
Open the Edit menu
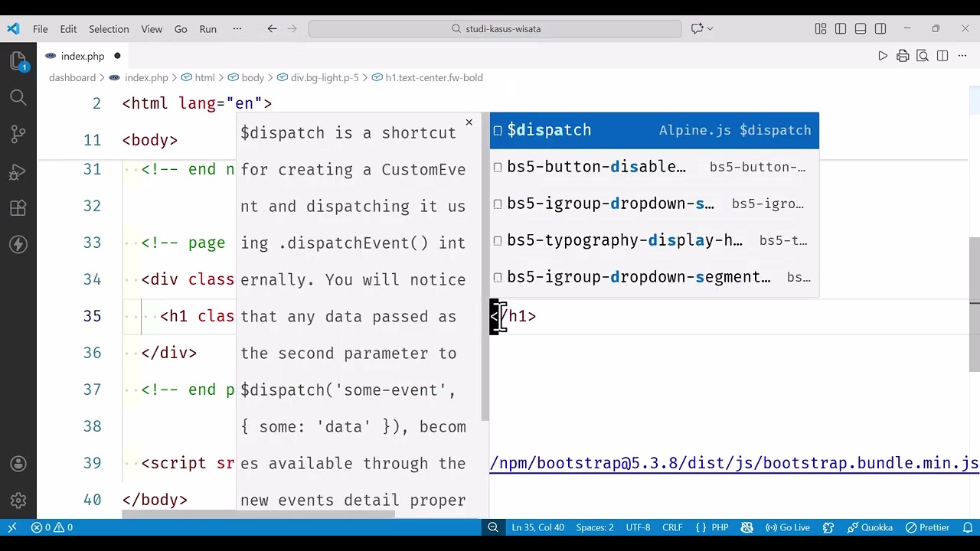click(x=68, y=29)
